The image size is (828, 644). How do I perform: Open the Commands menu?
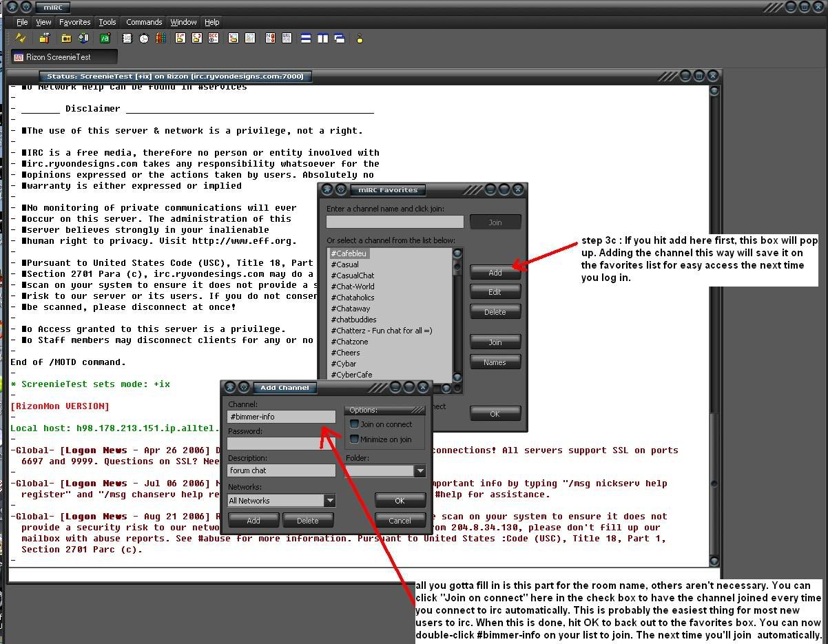pyautogui.click(x=144, y=22)
